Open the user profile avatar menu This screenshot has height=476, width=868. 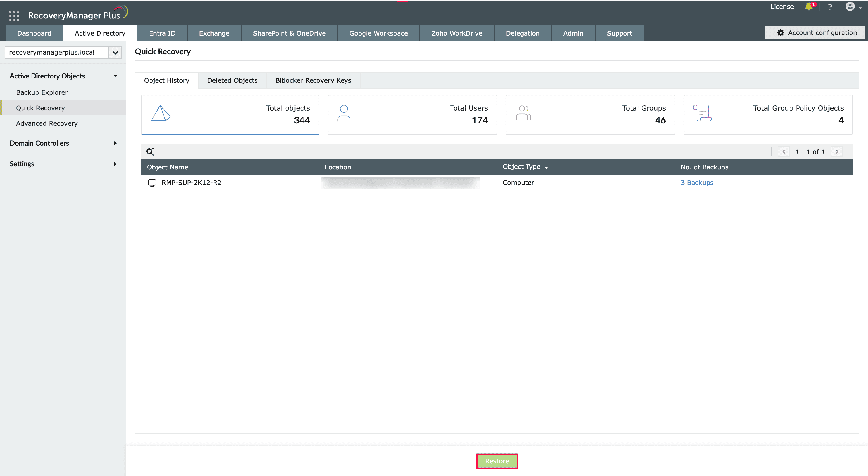[850, 7]
